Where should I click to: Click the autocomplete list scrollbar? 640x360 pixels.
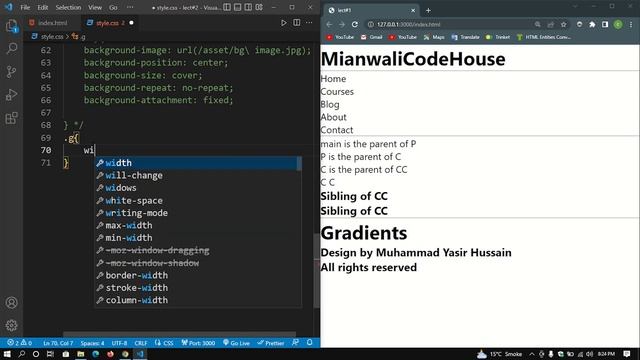point(299,164)
